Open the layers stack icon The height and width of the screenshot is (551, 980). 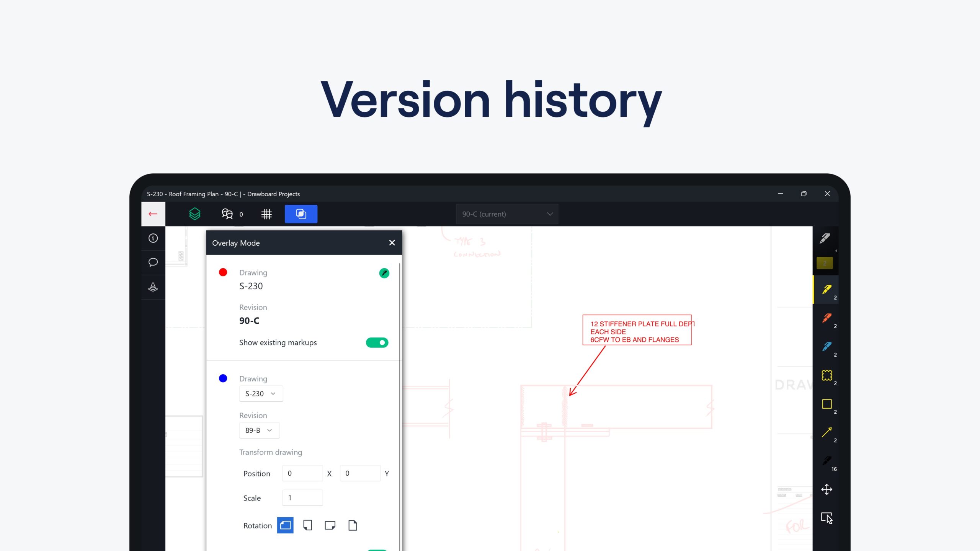pos(195,214)
